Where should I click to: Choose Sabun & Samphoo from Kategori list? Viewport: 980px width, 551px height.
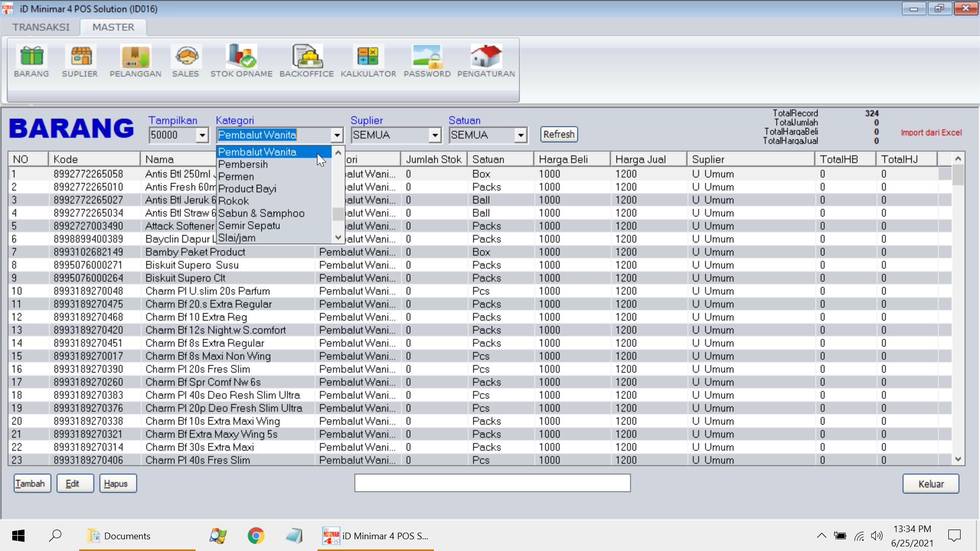click(261, 213)
